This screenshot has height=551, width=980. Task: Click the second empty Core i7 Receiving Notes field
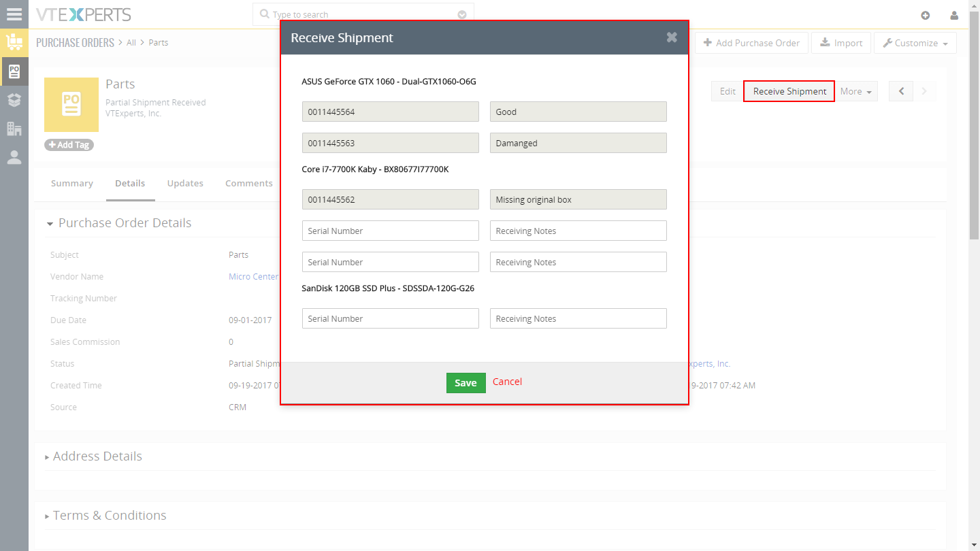click(578, 262)
